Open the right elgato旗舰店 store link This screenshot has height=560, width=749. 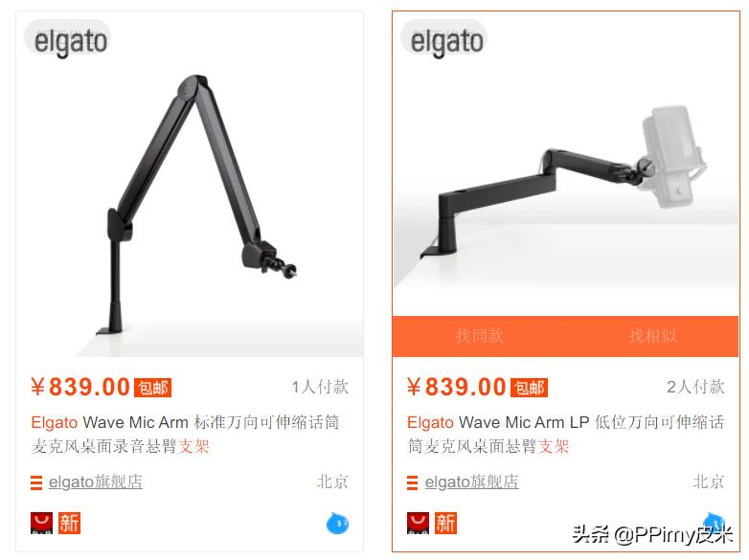coord(471,482)
